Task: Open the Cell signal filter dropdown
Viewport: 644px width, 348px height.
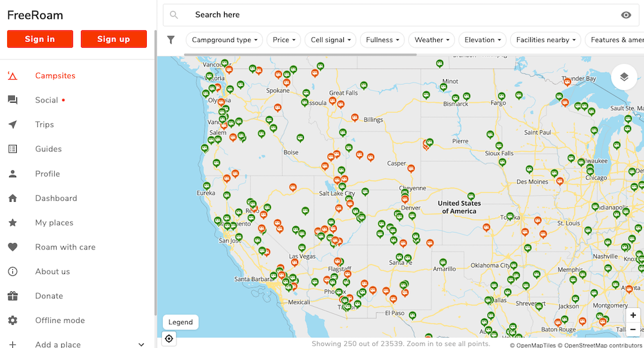Action: (x=330, y=40)
